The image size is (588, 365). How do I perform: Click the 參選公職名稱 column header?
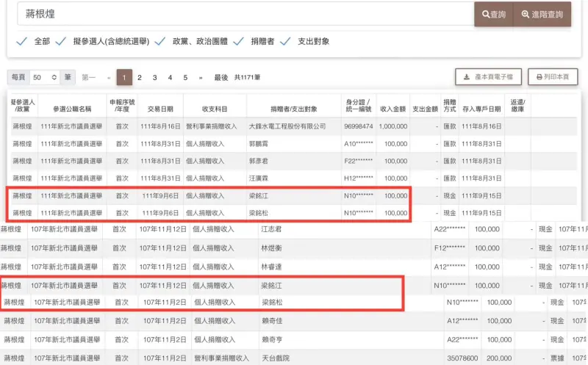72,109
